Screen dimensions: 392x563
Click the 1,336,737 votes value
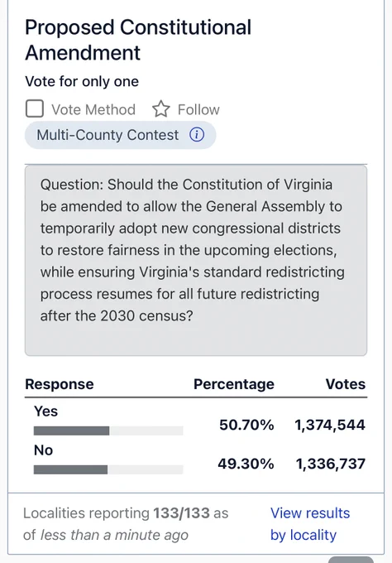click(x=330, y=464)
